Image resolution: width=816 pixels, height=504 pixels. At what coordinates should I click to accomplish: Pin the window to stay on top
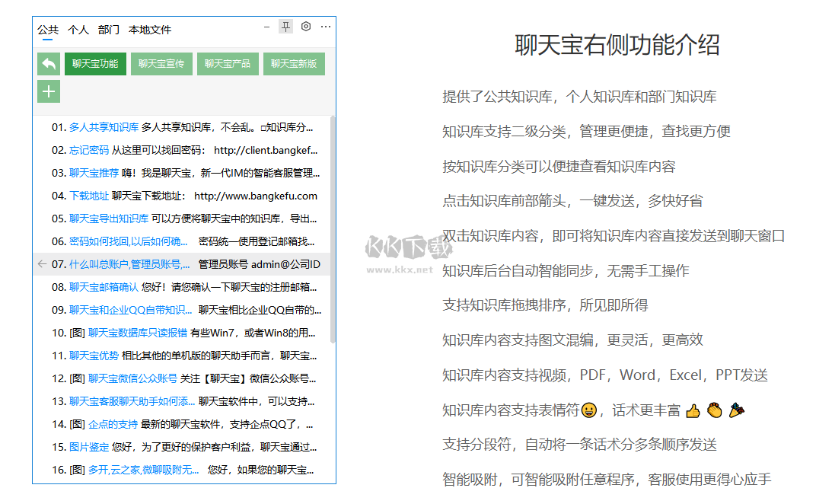coord(287,26)
